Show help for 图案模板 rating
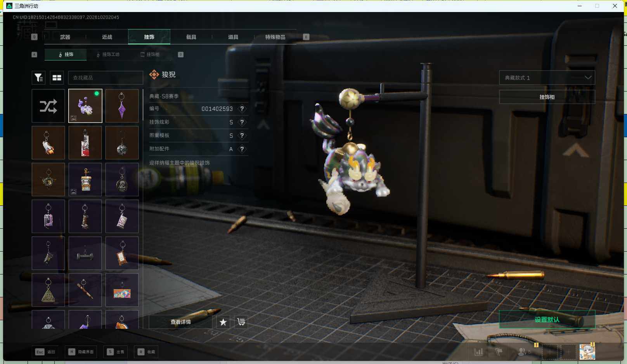 click(242, 136)
